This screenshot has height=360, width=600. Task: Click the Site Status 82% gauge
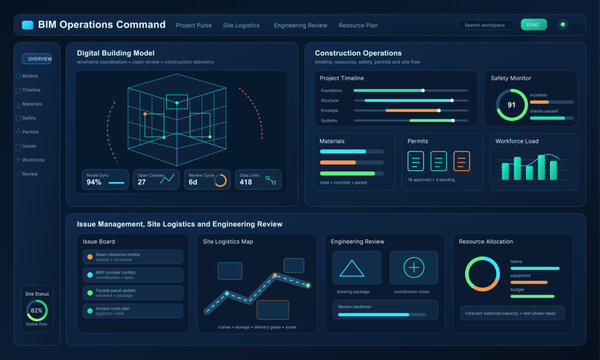(37, 310)
